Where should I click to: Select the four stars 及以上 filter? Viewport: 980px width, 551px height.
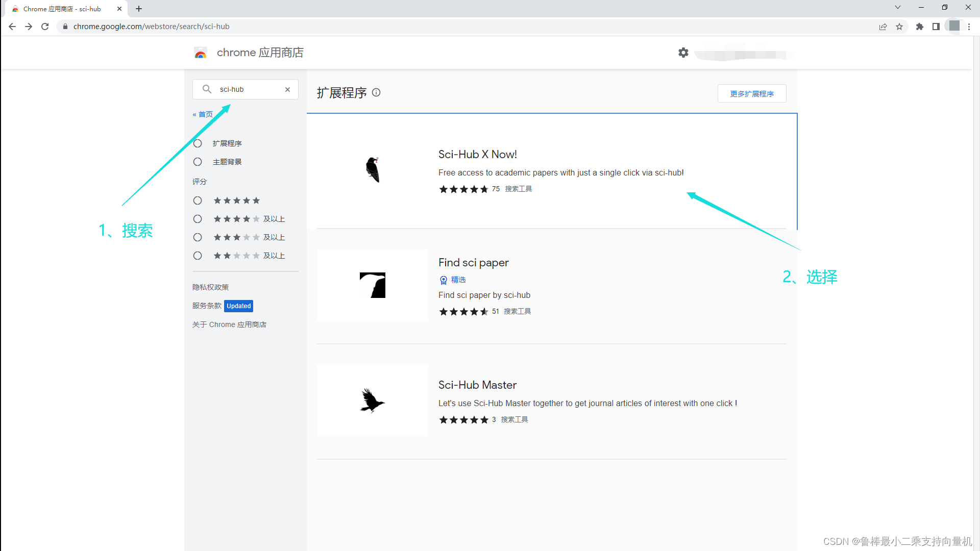[198, 219]
